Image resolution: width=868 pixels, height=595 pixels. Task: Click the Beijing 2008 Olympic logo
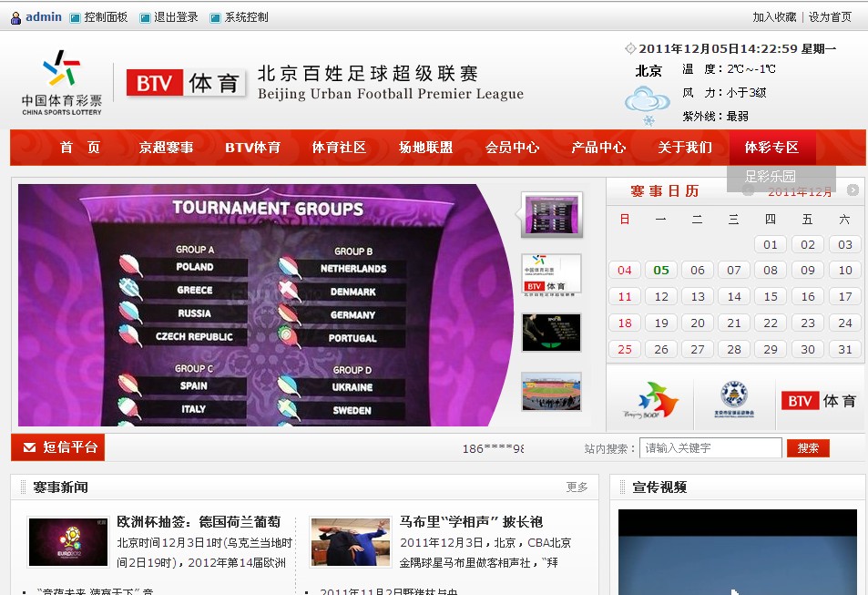pos(651,399)
